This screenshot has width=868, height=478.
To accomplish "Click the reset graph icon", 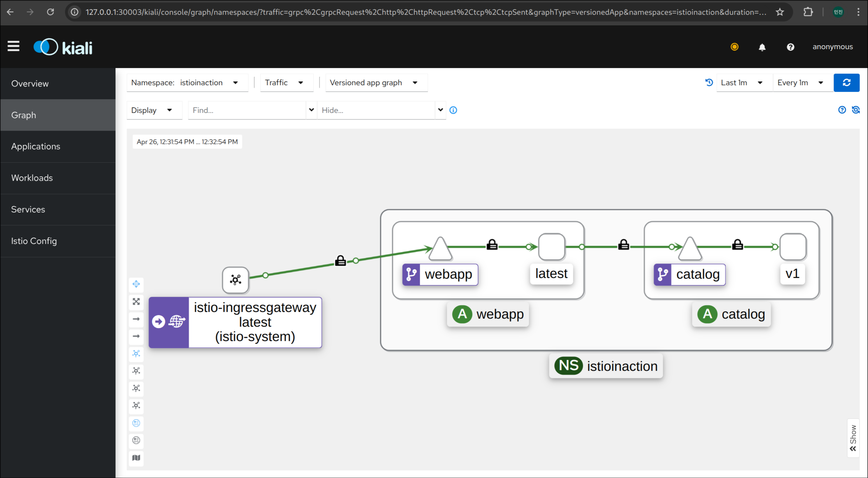I will pyautogui.click(x=856, y=110).
